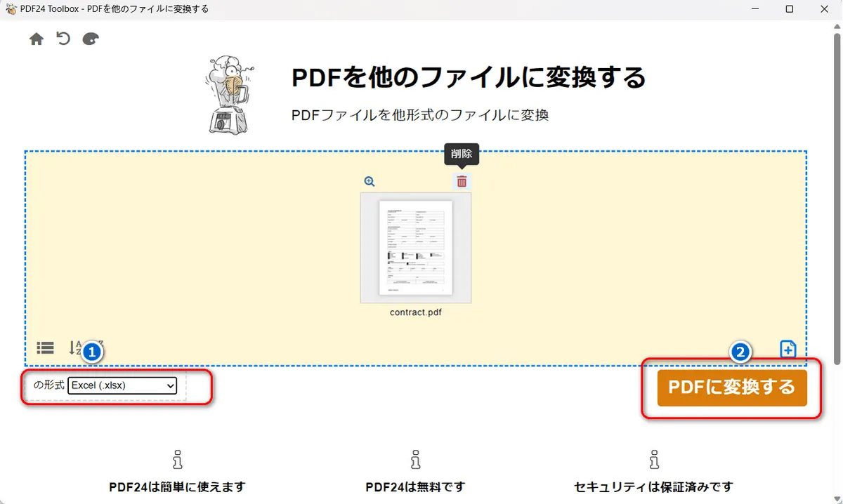The width and height of the screenshot is (843, 504).
Task: Close the PDF24 Toolbox window
Action: [826, 9]
